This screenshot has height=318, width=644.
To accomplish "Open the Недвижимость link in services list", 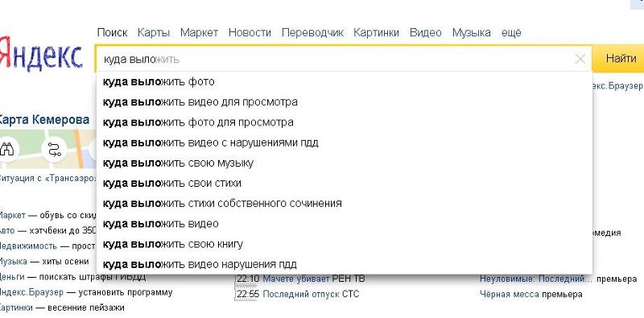I will (x=28, y=246).
